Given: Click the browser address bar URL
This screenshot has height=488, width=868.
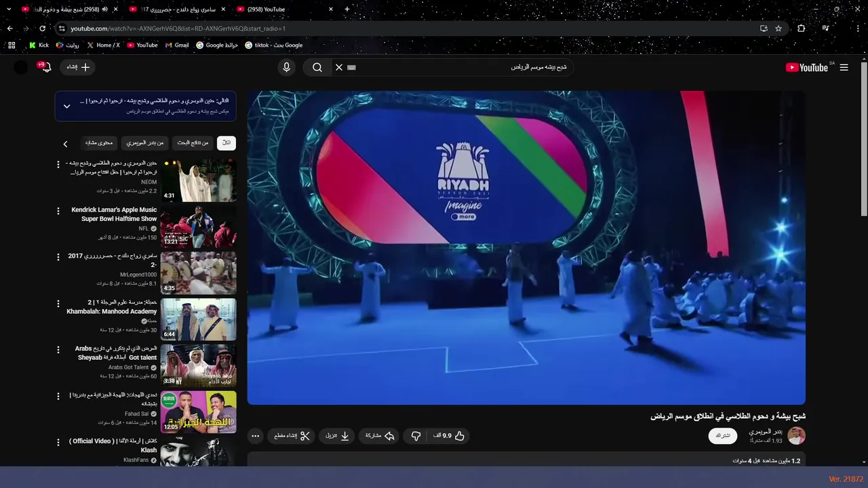Looking at the screenshot, I should (178, 28).
